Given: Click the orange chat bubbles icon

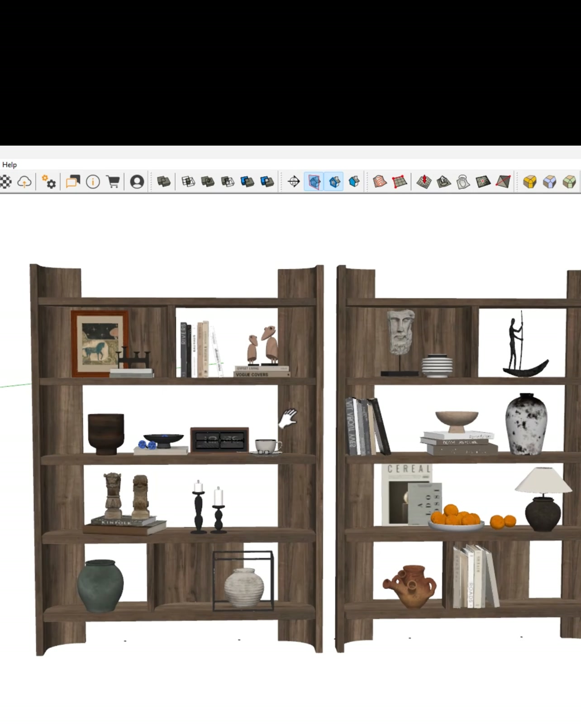Looking at the screenshot, I should (x=72, y=182).
